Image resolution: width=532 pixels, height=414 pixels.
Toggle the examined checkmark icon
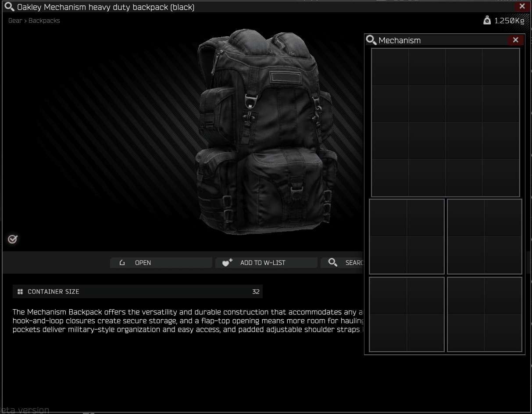coord(13,239)
